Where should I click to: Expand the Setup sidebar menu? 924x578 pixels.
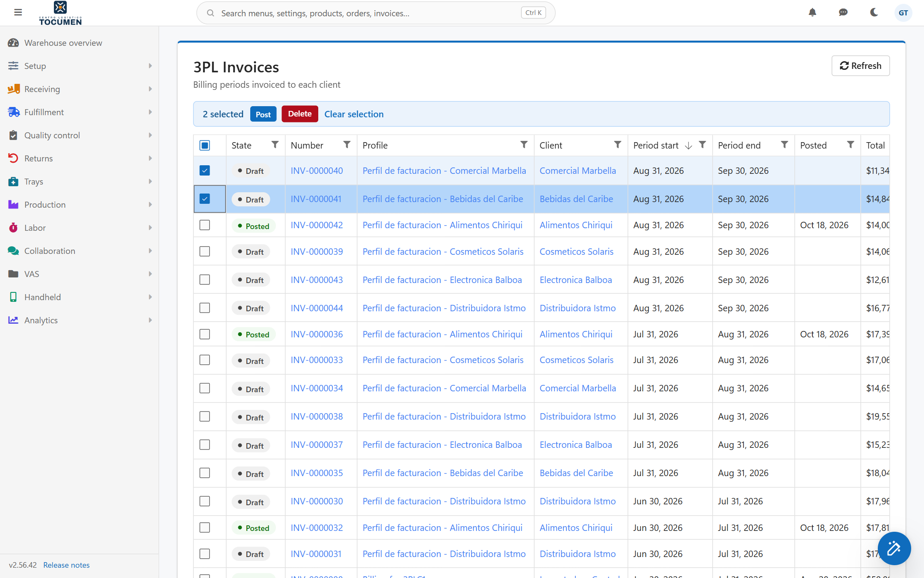pyautogui.click(x=80, y=66)
